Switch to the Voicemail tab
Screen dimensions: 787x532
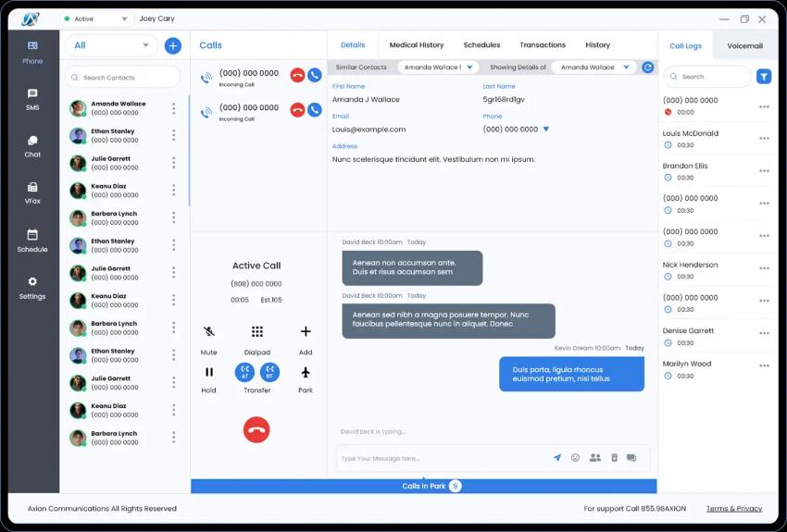point(744,45)
